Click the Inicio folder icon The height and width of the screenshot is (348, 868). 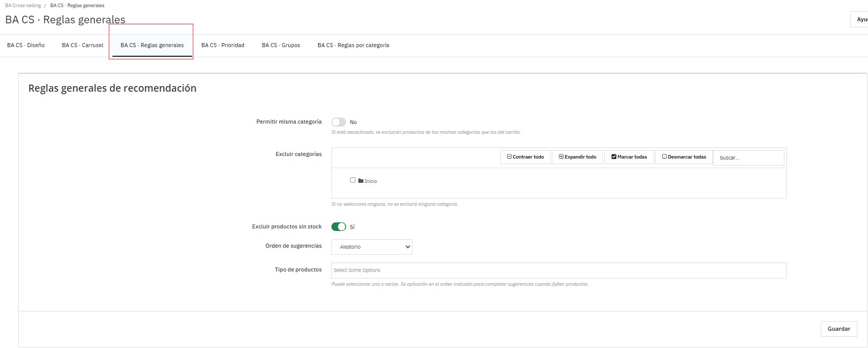[x=361, y=181]
